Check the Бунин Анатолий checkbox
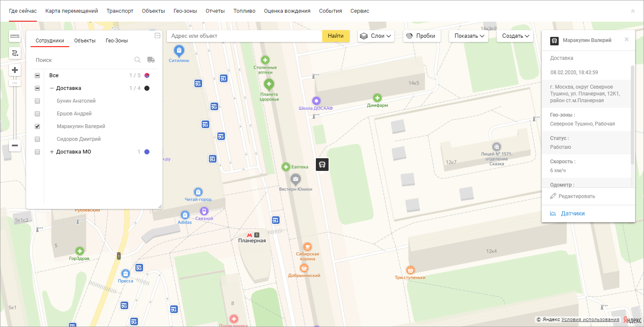 pyautogui.click(x=37, y=101)
